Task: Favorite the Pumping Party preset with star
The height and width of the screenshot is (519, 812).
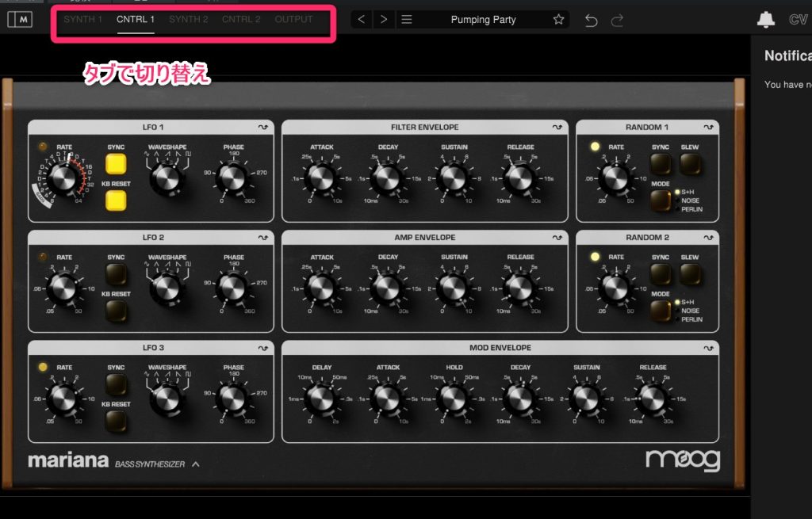Action: (558, 20)
